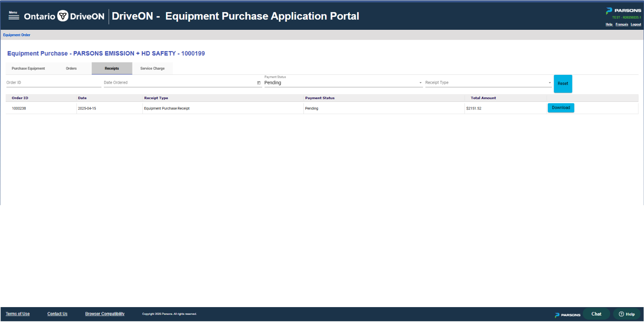Open the Chat button in footer
Screen dimensions: 644x322
[x=596, y=314]
